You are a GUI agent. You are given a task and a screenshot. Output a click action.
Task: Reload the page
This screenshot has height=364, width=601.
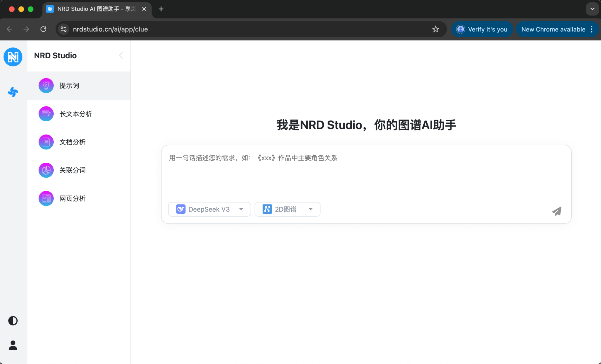point(43,29)
